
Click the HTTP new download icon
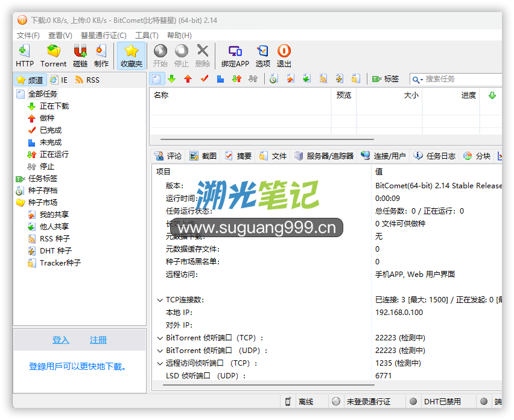[25, 56]
